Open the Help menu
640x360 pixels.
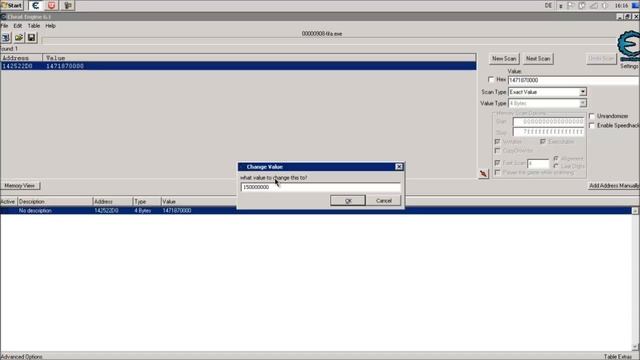[x=50, y=26]
